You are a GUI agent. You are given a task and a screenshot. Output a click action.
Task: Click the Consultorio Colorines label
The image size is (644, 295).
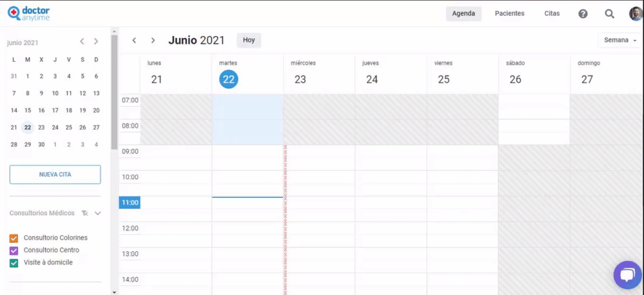point(55,238)
